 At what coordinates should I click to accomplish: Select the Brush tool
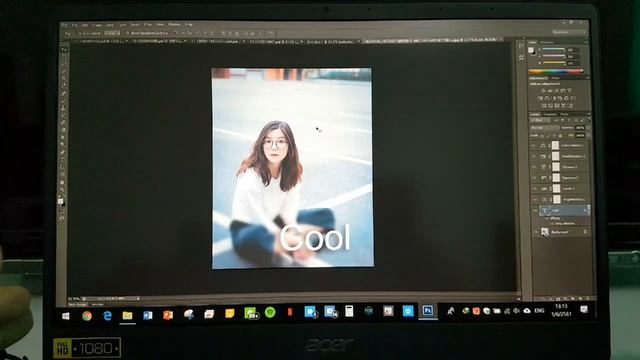tap(64, 101)
